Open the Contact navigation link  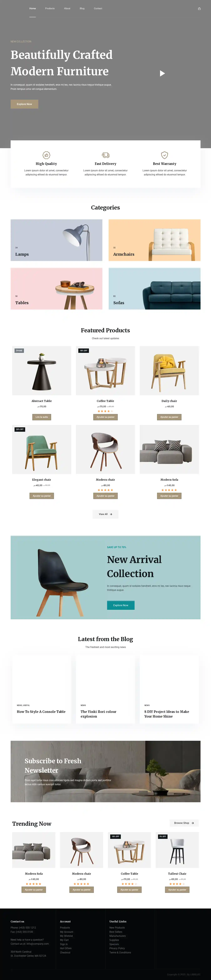[x=98, y=8]
